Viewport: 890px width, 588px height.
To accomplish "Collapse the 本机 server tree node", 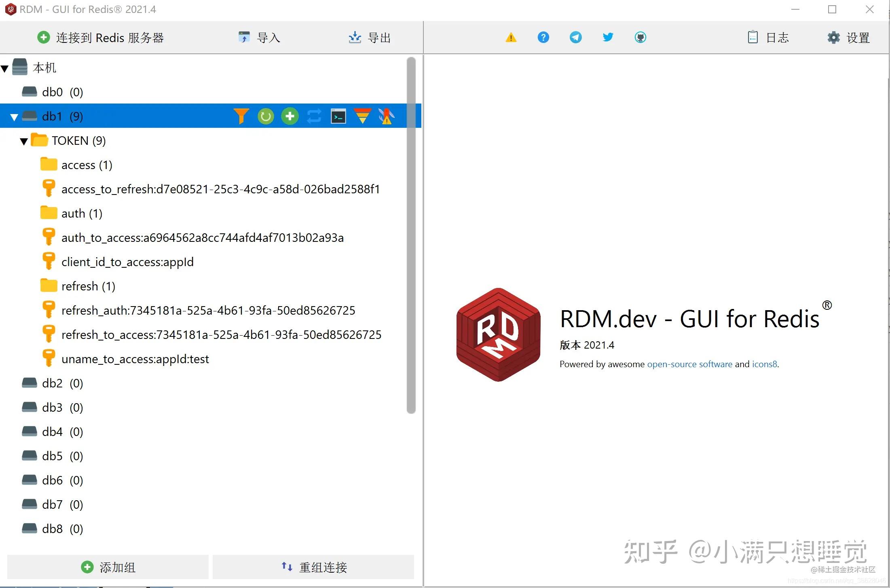I will [x=5, y=67].
